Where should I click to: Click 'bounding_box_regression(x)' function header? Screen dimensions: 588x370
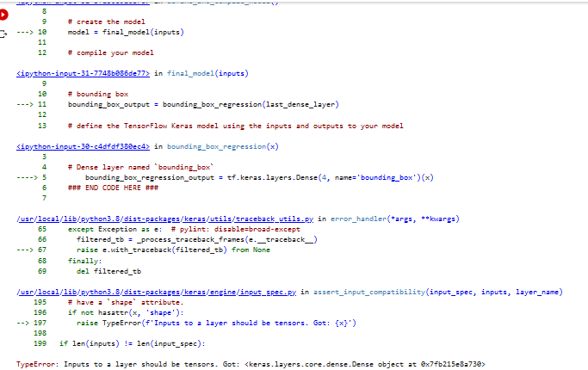point(223,146)
